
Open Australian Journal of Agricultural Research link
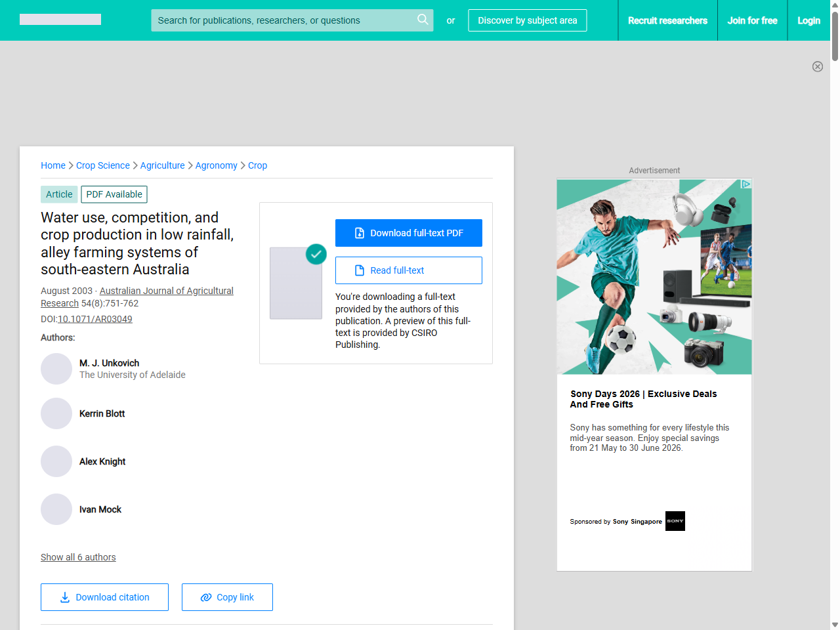click(x=137, y=297)
